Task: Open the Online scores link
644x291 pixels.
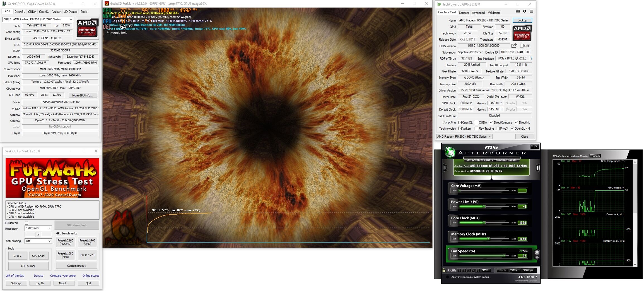Action: click(91, 276)
